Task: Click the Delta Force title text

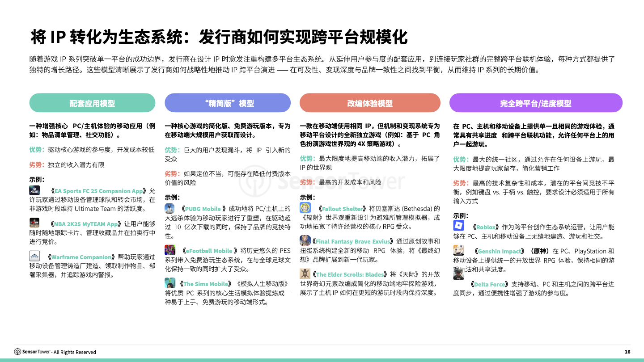Action: (489, 284)
